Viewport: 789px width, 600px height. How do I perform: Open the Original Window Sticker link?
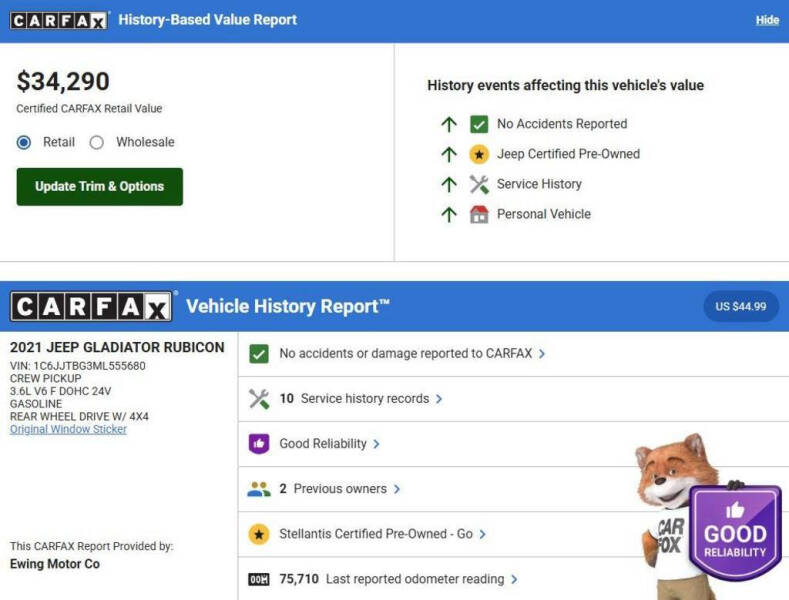[68, 429]
